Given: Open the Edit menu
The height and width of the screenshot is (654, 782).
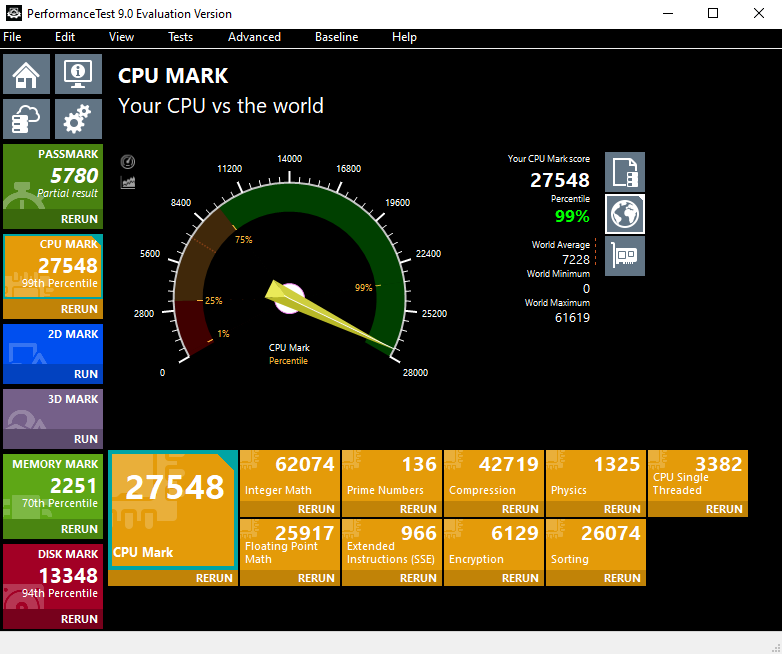Looking at the screenshot, I should pyautogui.click(x=65, y=37).
